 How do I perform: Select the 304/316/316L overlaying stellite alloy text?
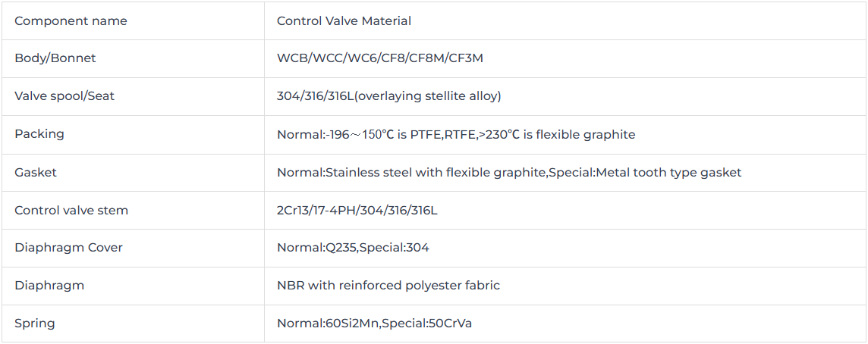pos(388,96)
